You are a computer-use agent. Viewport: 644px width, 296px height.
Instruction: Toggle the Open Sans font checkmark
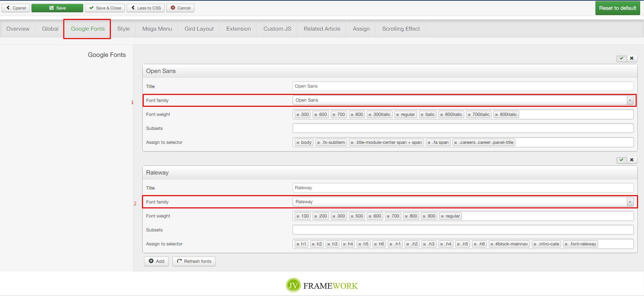[x=621, y=58]
